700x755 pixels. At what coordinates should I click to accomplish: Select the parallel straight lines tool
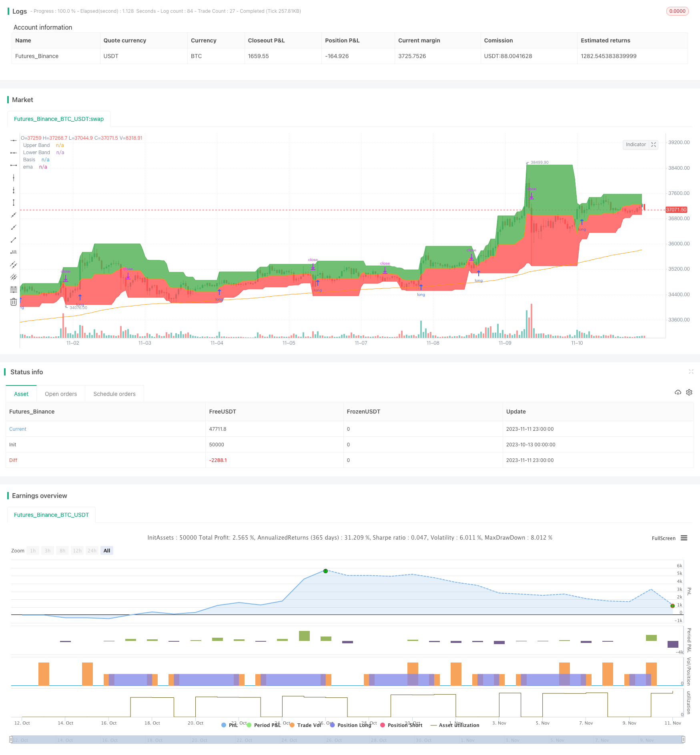click(x=14, y=277)
